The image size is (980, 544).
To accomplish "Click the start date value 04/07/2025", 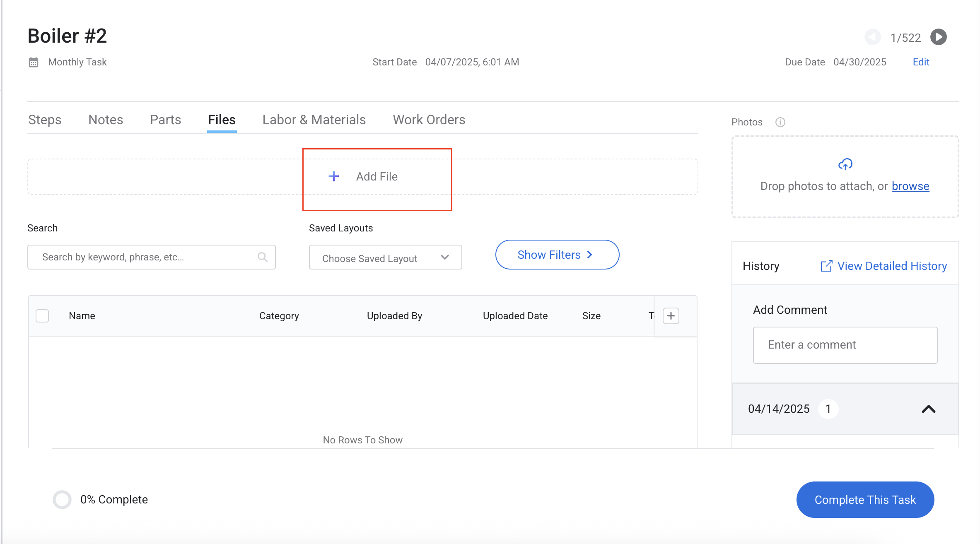I will [472, 62].
